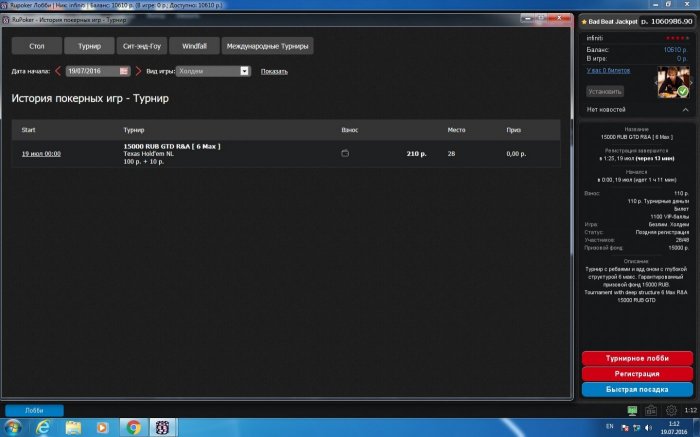Click the Турнир column header
The width and height of the screenshot is (700, 437).
[x=134, y=130]
